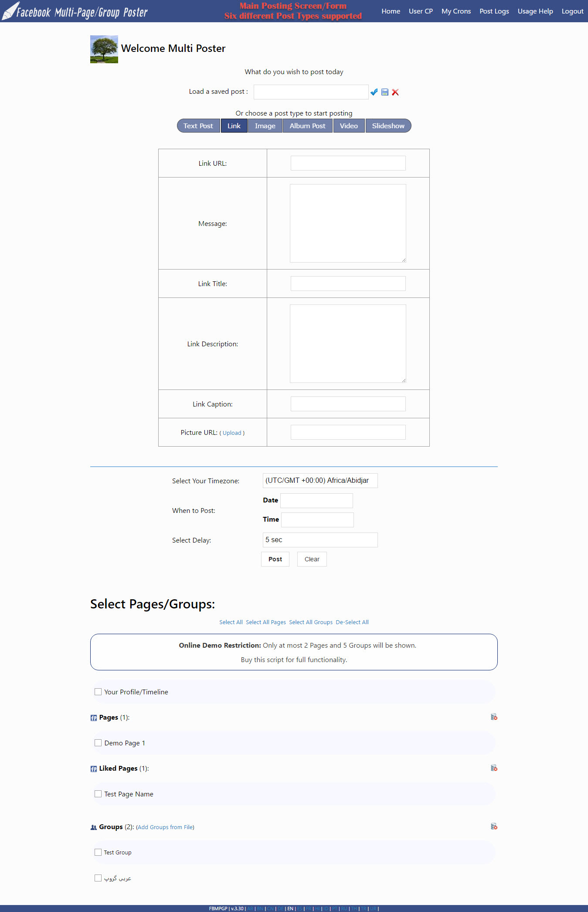Select the Test Group checkbox
The image size is (588, 912).
pyautogui.click(x=98, y=852)
